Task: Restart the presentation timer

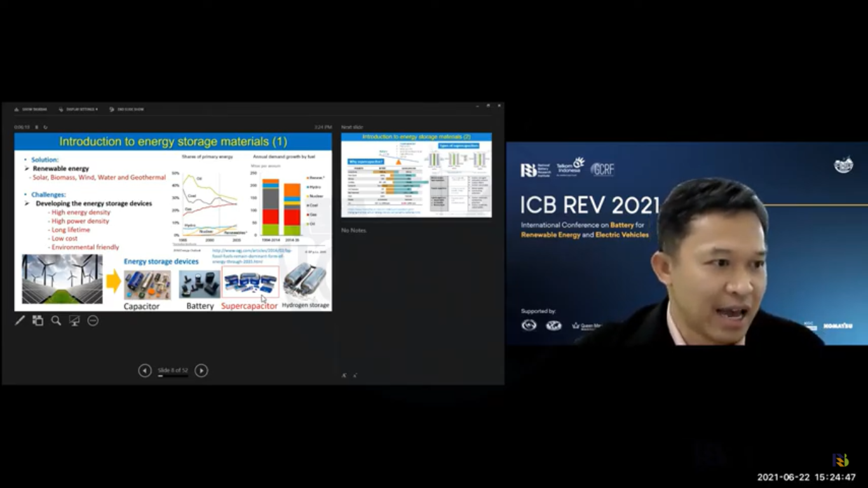Action: pyautogui.click(x=45, y=127)
